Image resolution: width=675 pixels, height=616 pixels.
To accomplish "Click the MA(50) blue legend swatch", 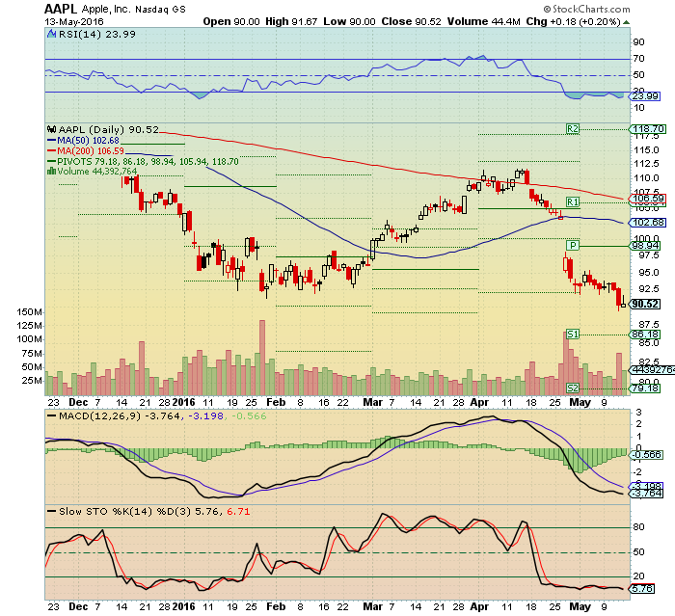I will pos(52,141).
